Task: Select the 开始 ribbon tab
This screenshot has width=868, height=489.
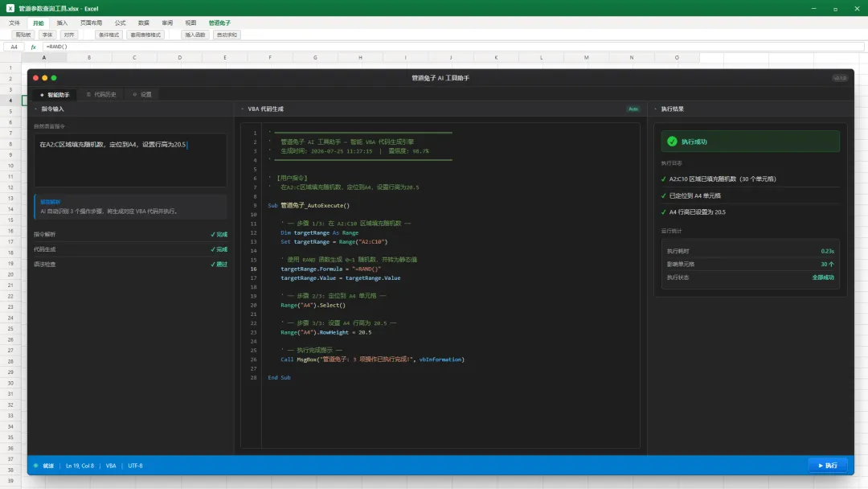Action: tap(39, 23)
